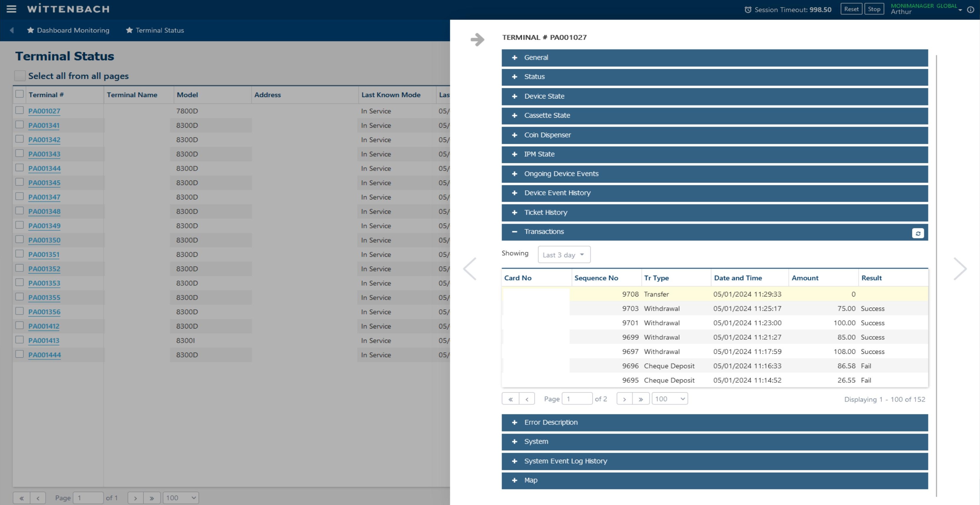The image size is (980, 505).
Task: Open the Terminal Status tab
Action: pos(155,30)
